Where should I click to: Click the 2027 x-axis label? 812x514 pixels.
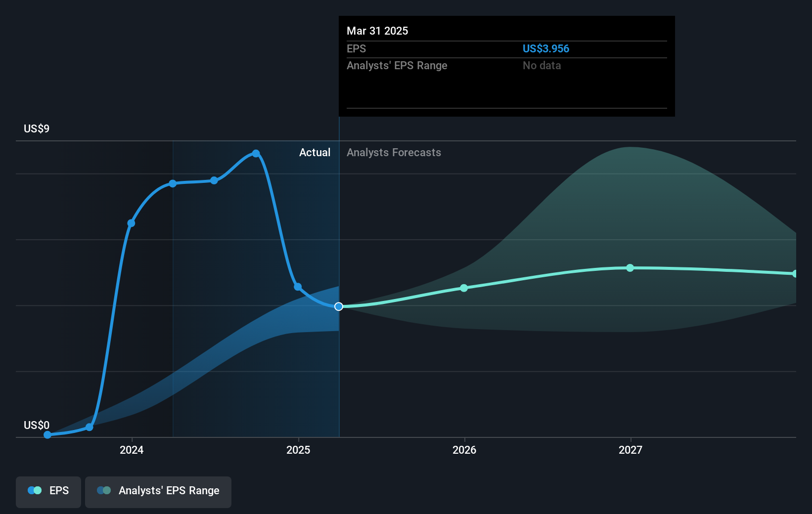click(631, 450)
